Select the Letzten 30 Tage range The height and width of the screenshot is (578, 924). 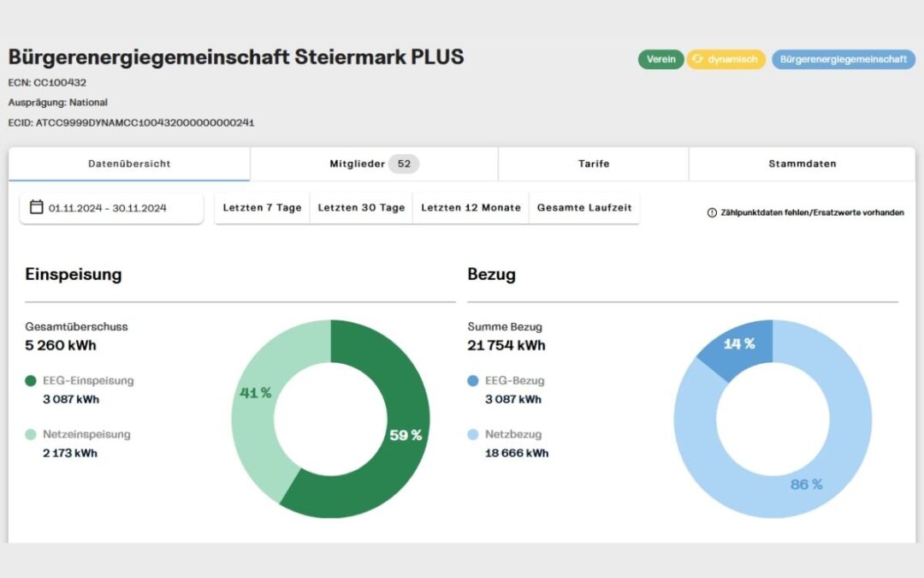tap(361, 208)
